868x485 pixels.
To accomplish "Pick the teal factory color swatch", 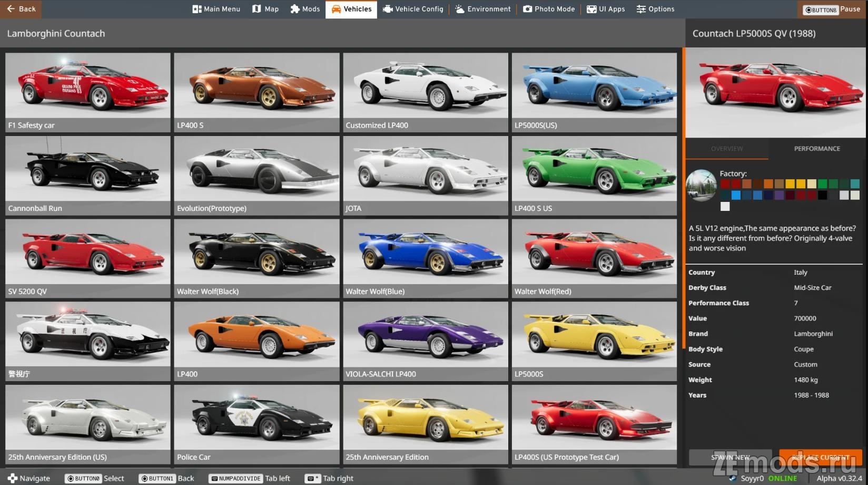I will [x=855, y=183].
